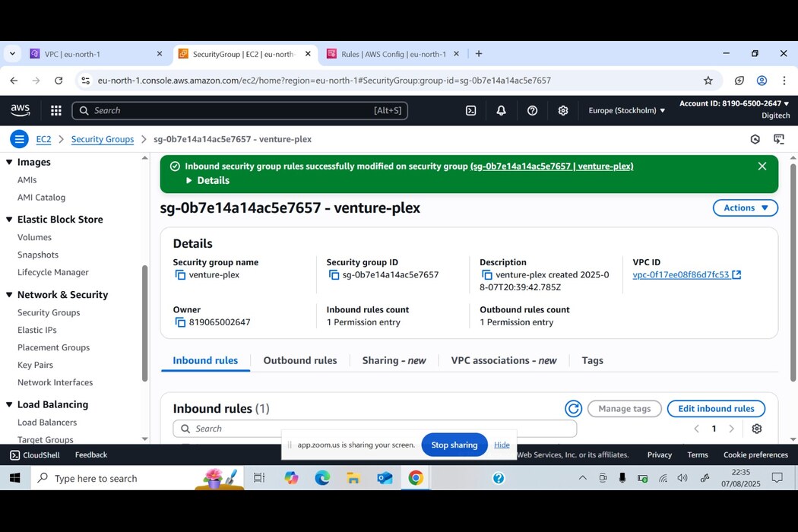Show hidden system tray icons
Image resolution: width=798 pixels, height=532 pixels.
click(583, 478)
